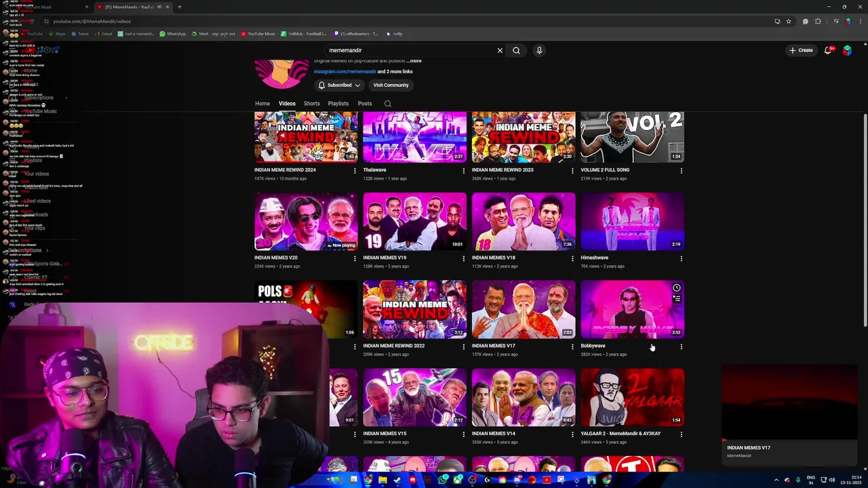Open FotMob bookmark in bookmarks bar
The width and height of the screenshot is (868, 488).
[304, 33]
